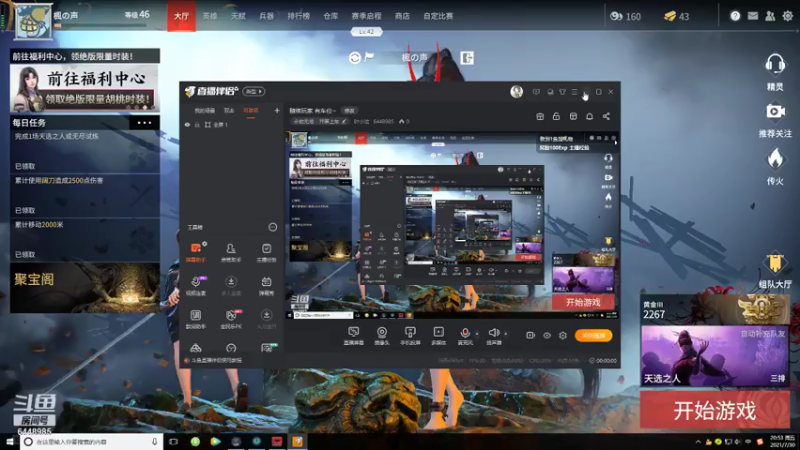Open the feedback message icon in title bar

click(x=536, y=92)
